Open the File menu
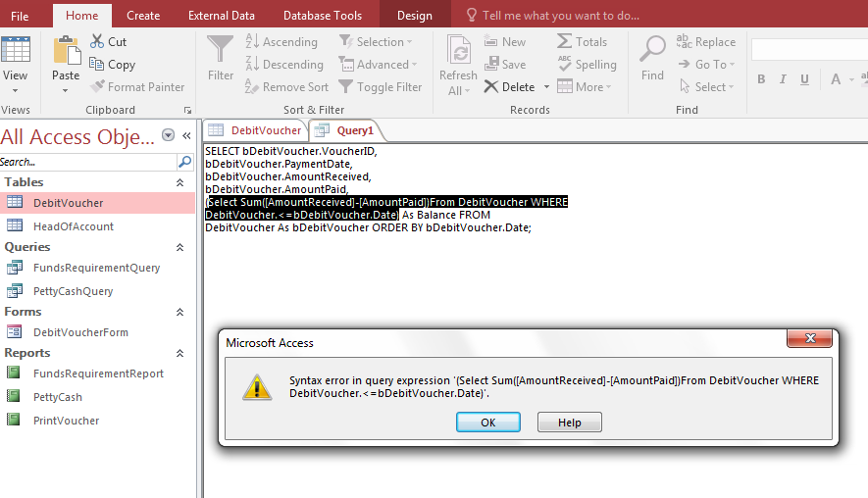This screenshot has height=498, width=868. coord(20,16)
